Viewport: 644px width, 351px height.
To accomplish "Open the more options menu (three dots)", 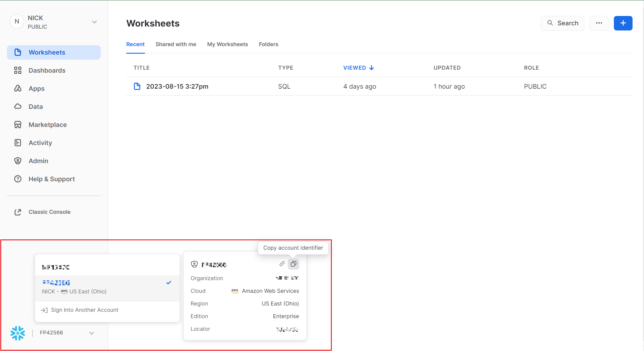I will (599, 23).
